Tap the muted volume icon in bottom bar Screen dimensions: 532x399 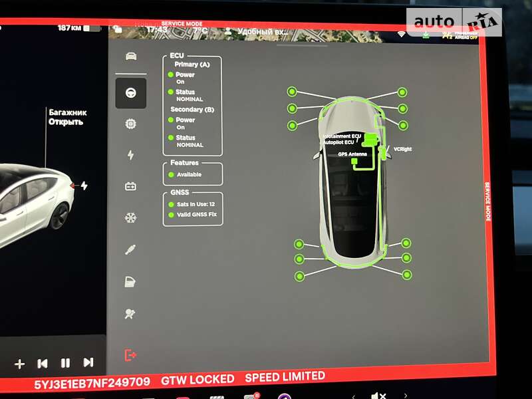pos(378,395)
